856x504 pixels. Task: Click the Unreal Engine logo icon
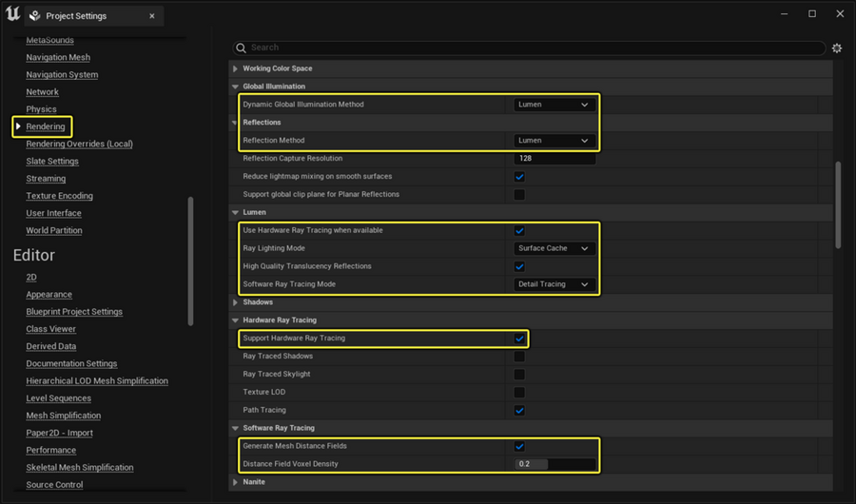pos(12,14)
